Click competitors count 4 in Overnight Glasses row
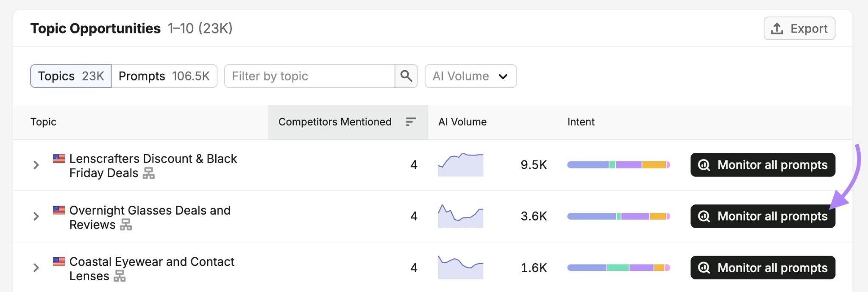868x292 pixels. coord(414,216)
